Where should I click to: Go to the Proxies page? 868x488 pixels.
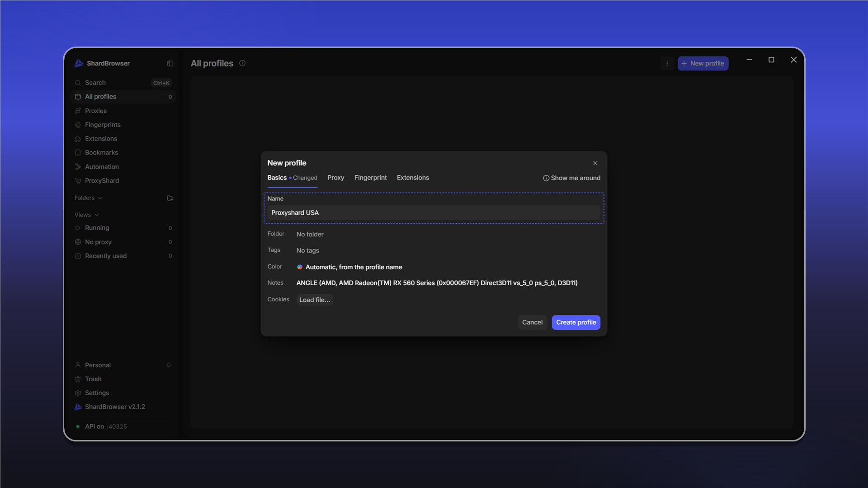pos(123,111)
